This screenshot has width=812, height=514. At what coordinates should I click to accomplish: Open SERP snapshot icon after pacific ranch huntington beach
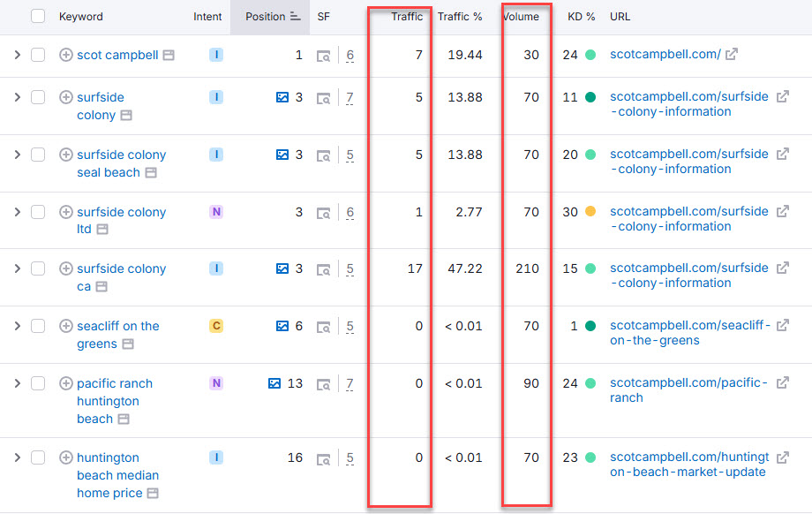124,419
